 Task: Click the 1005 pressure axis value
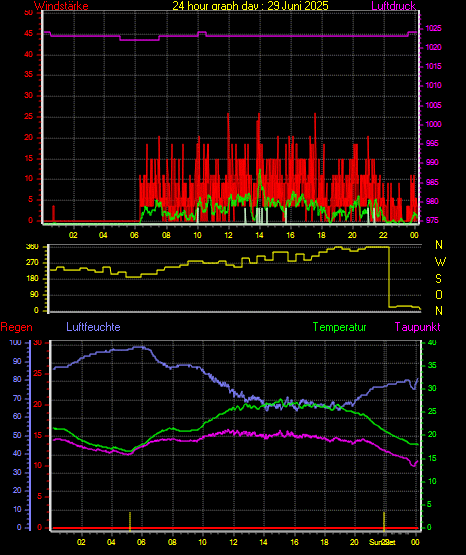pos(433,105)
